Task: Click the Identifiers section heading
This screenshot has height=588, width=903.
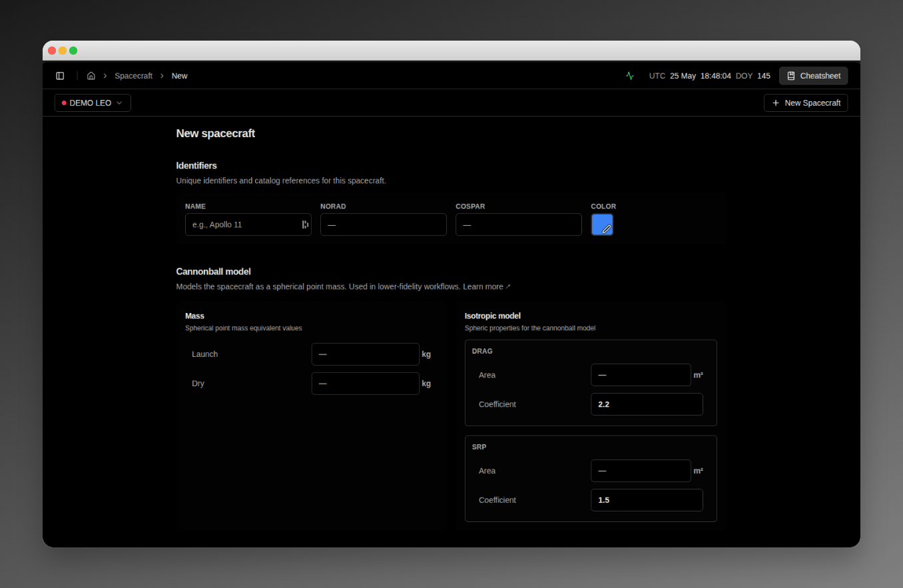Action: [196, 166]
